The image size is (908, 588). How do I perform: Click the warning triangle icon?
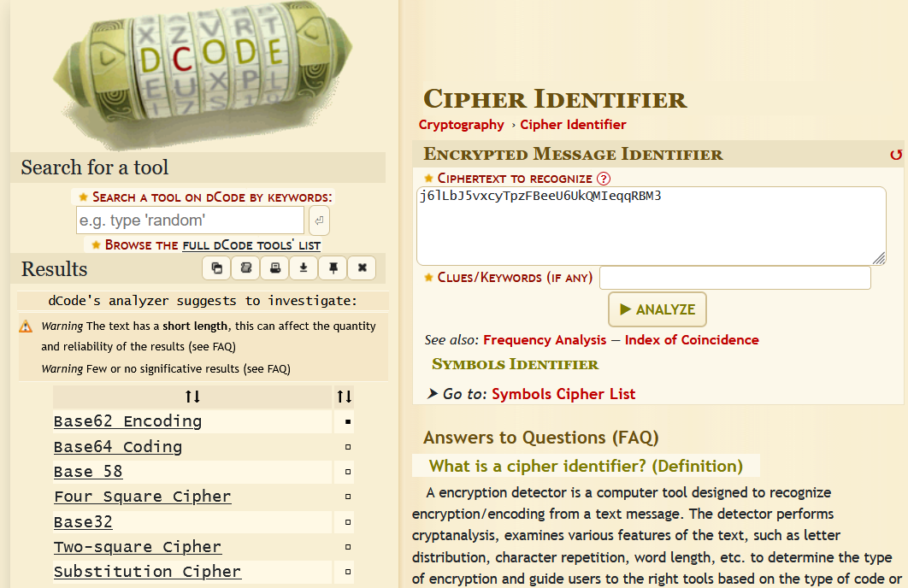[x=26, y=326]
